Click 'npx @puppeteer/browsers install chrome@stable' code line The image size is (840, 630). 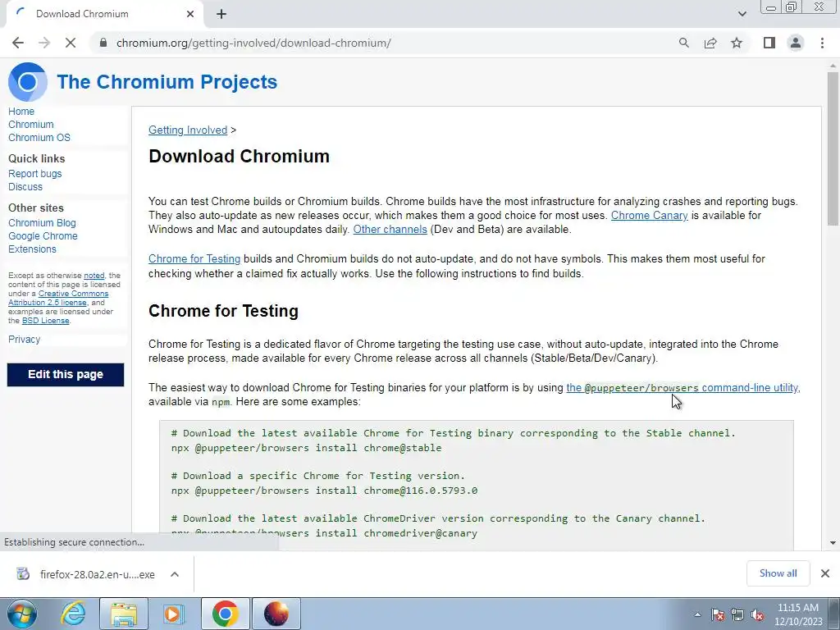coord(307,448)
